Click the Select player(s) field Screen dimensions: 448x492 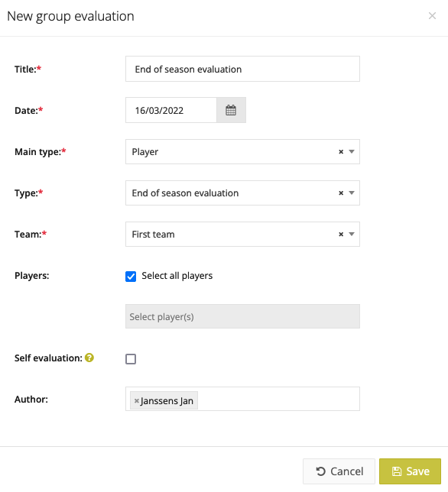(242, 316)
